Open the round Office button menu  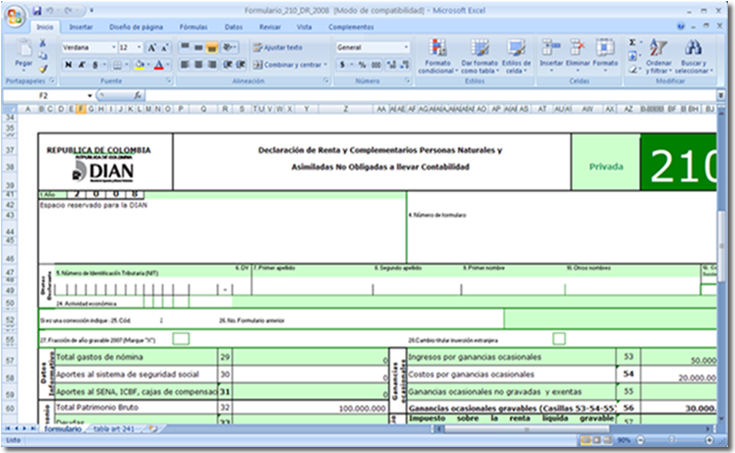[15, 17]
